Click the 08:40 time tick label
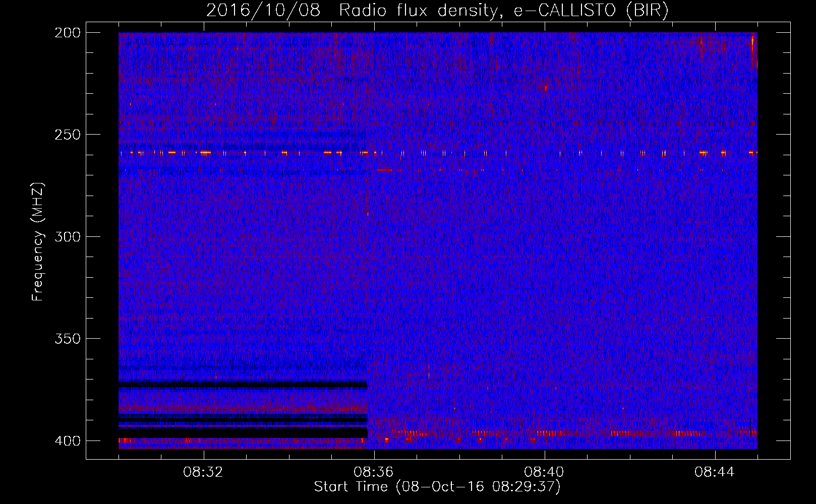 (544, 472)
